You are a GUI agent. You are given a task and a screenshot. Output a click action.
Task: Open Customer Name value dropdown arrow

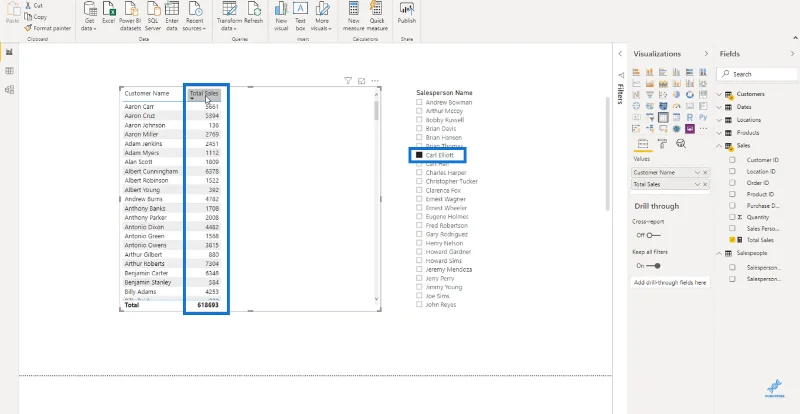click(697, 173)
